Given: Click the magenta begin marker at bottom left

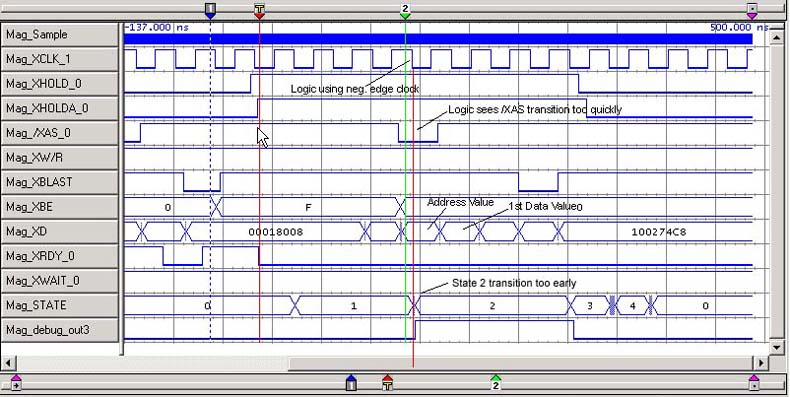Looking at the screenshot, I should (16, 383).
